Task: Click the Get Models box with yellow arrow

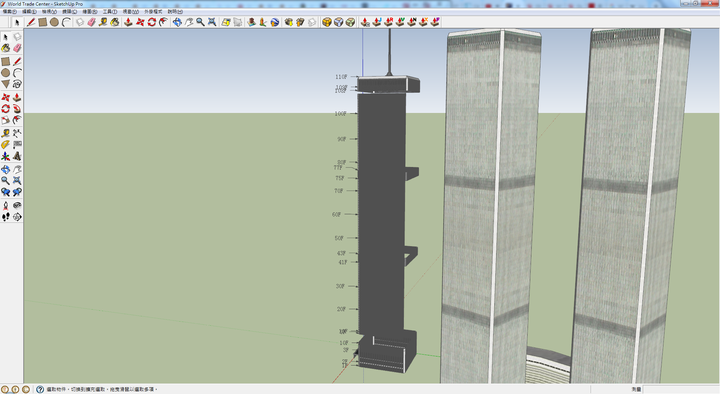Action: tap(288, 22)
